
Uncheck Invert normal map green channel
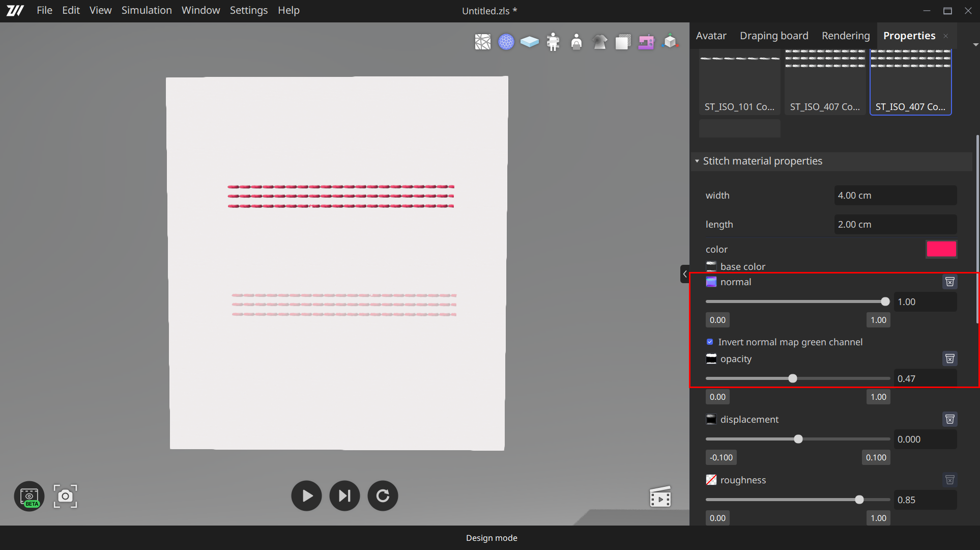pos(710,342)
